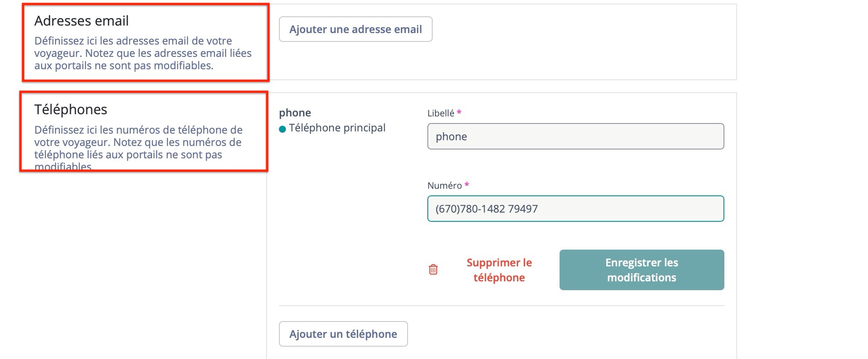Click the email section description text

click(143, 53)
